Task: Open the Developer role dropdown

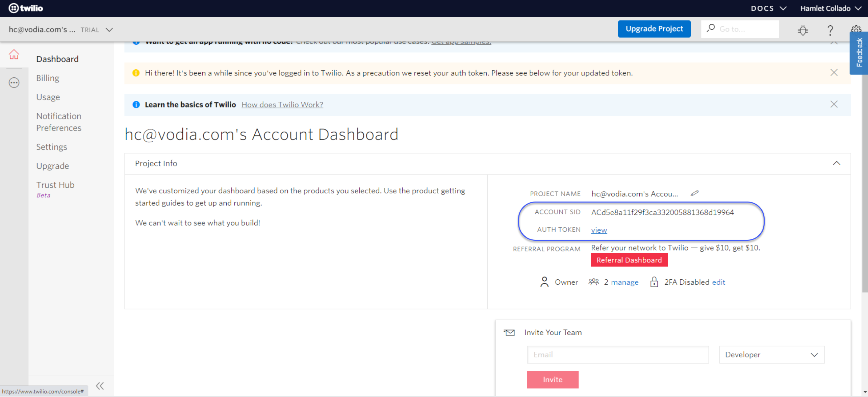Action: pos(771,355)
